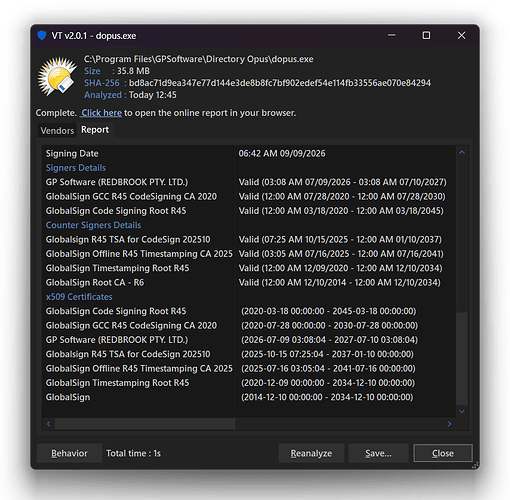Screen dimensions: 510x500
Task: Click the horizontal scroll left arrow
Action: click(49, 424)
